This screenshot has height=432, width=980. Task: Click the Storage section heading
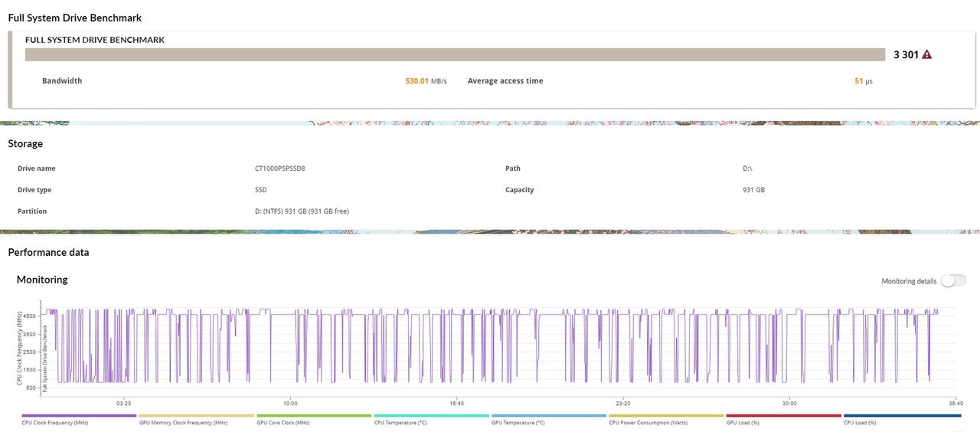[25, 144]
